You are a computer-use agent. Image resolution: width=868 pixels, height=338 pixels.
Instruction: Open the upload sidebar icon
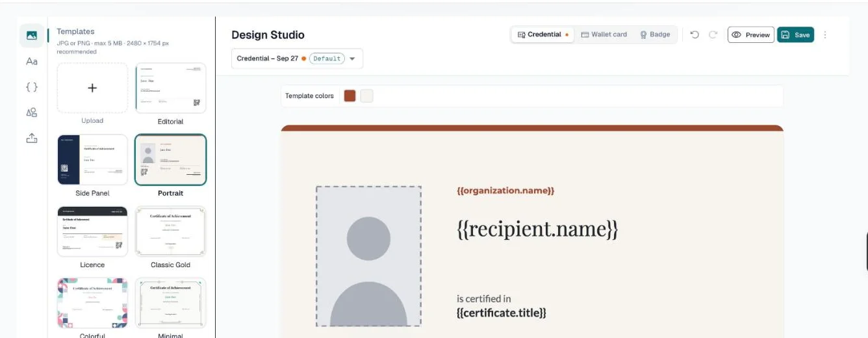tap(31, 138)
